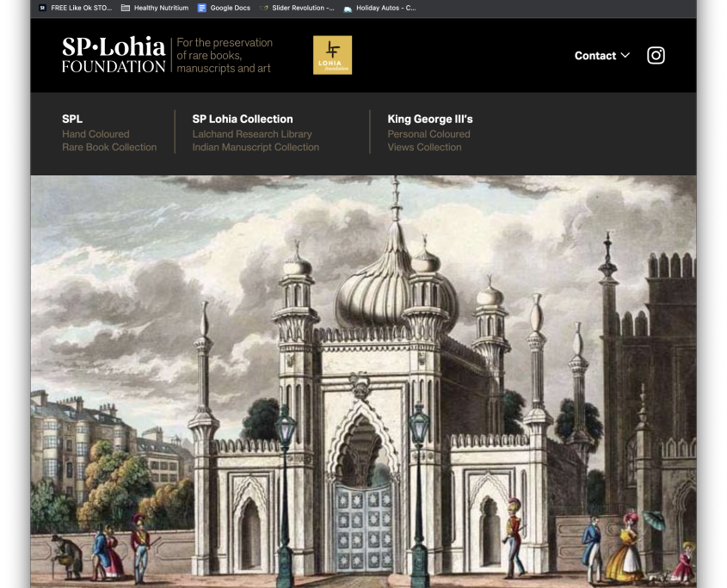Expand the Contact dropdown menu
The width and height of the screenshot is (727, 588).
(x=601, y=56)
